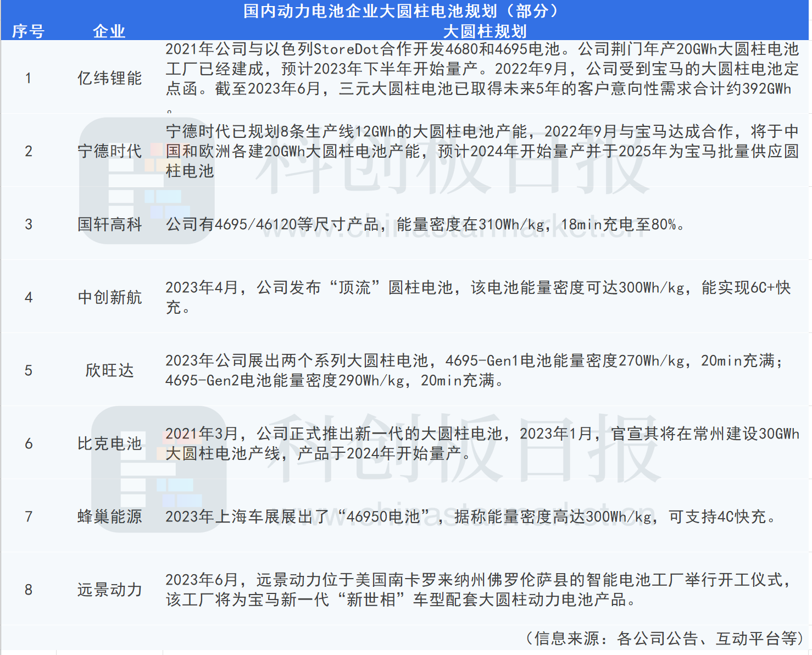Viewport: 812px width, 655px height.
Task: Click the source note 信息来源：各公司公告、互动平台等
Action: [x=663, y=639]
